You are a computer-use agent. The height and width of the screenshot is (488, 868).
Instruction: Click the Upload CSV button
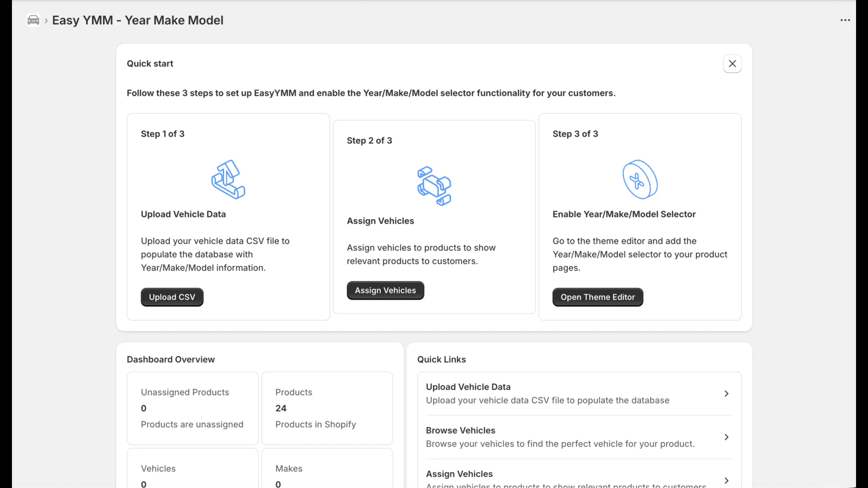(x=172, y=297)
